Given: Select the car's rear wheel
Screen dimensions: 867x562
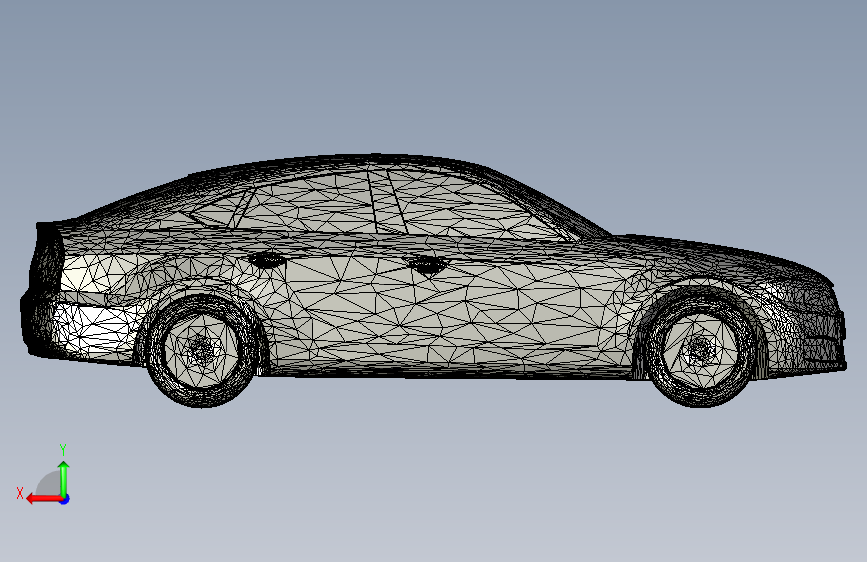Looking at the screenshot, I should (x=201, y=350).
